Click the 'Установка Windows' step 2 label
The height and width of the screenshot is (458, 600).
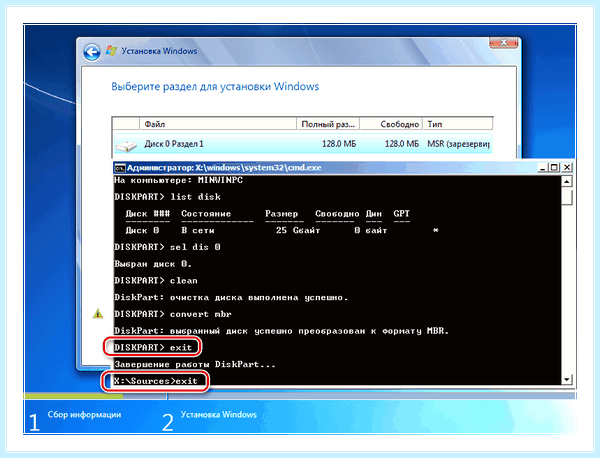218,415
